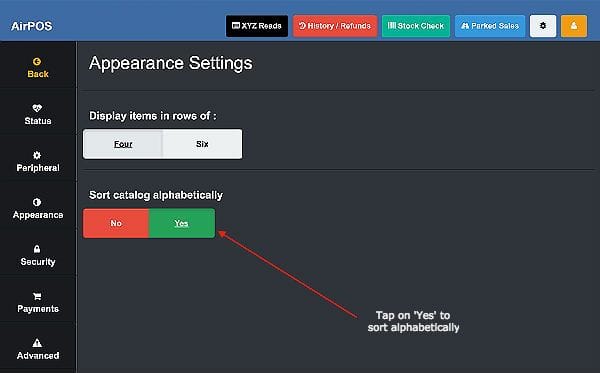Click the Appearance contrast icon
Screen dimensions: 600x373
(x=37, y=202)
